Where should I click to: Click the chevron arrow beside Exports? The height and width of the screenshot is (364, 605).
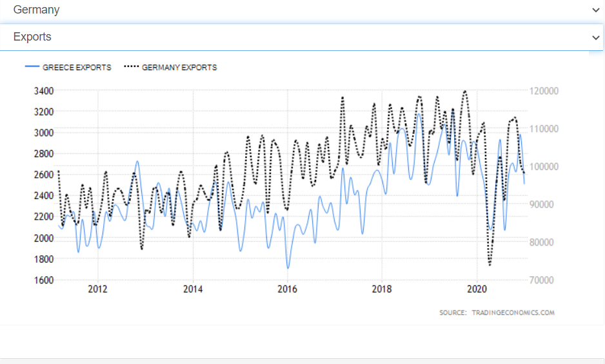[595, 37]
